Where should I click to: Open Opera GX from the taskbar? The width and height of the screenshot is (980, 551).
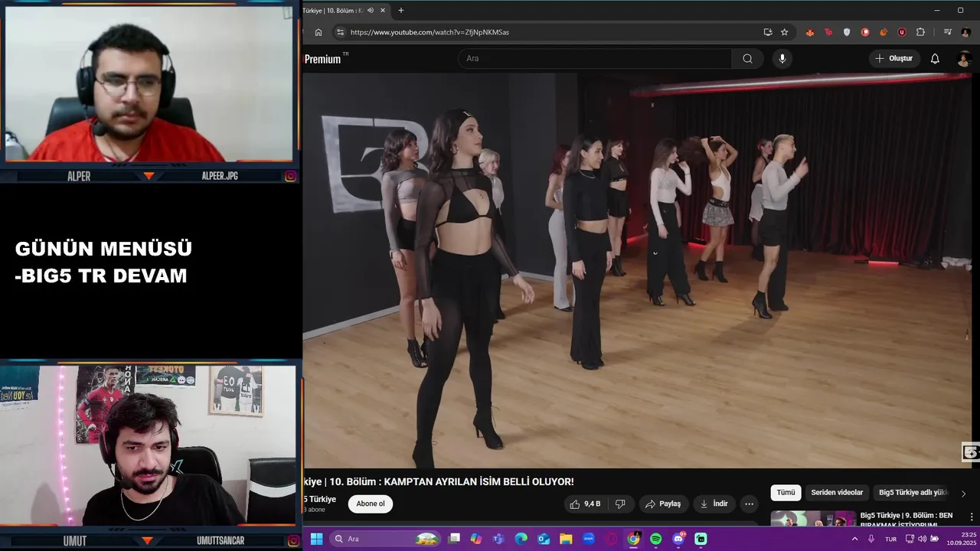pos(611,539)
